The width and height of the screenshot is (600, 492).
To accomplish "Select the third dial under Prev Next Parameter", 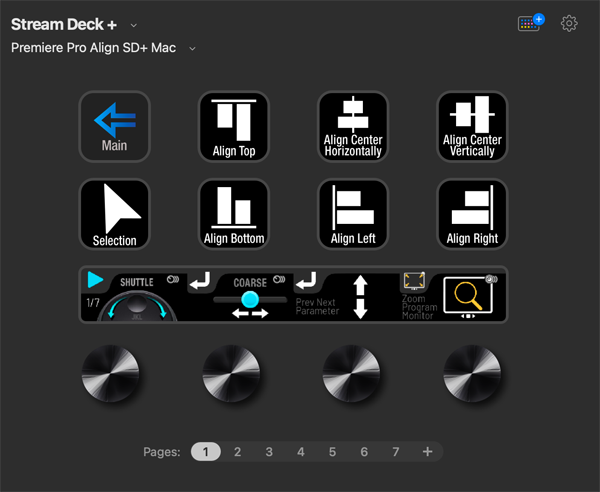I will click(351, 373).
